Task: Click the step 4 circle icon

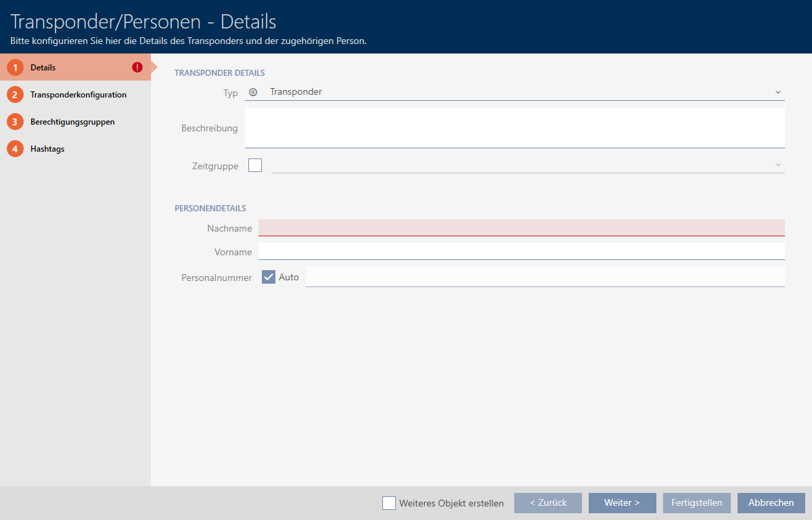Action: pyautogui.click(x=15, y=149)
